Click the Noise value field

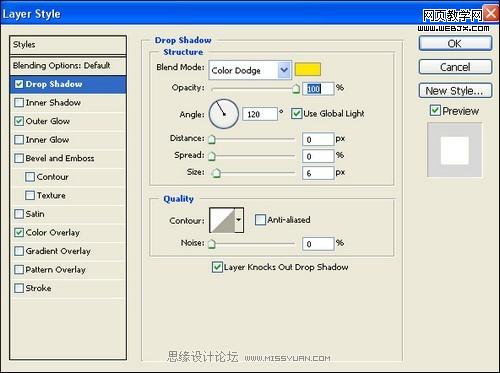[318, 244]
